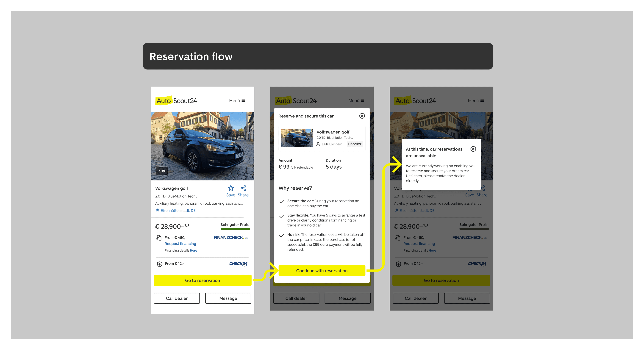644x350 pixels.
Task: Close the 'Reserve and secure this car' dialog
Action: (362, 116)
